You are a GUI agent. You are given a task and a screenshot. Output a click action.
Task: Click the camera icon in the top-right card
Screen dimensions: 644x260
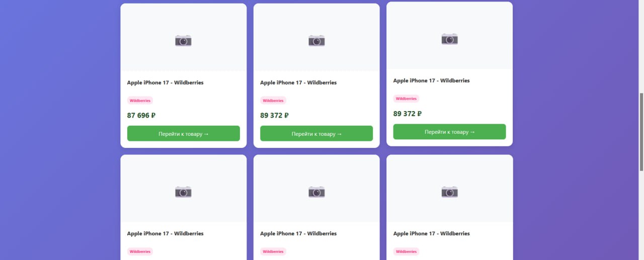[x=449, y=39]
